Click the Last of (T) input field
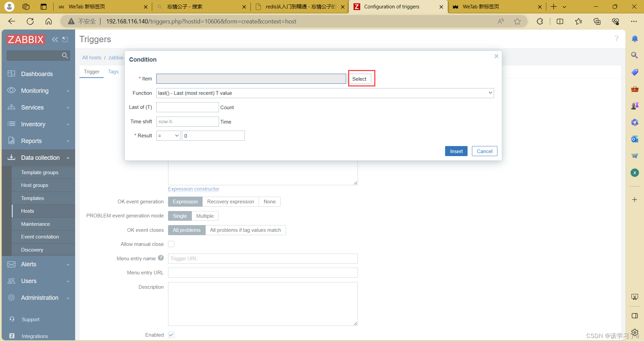This screenshot has height=342, width=644. click(x=187, y=107)
